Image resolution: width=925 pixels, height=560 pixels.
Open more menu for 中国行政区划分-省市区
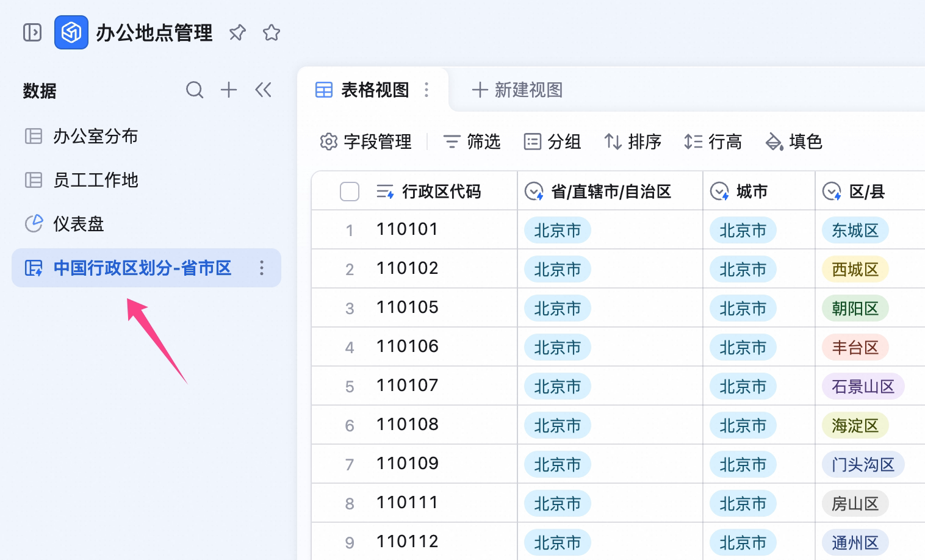[x=262, y=268]
